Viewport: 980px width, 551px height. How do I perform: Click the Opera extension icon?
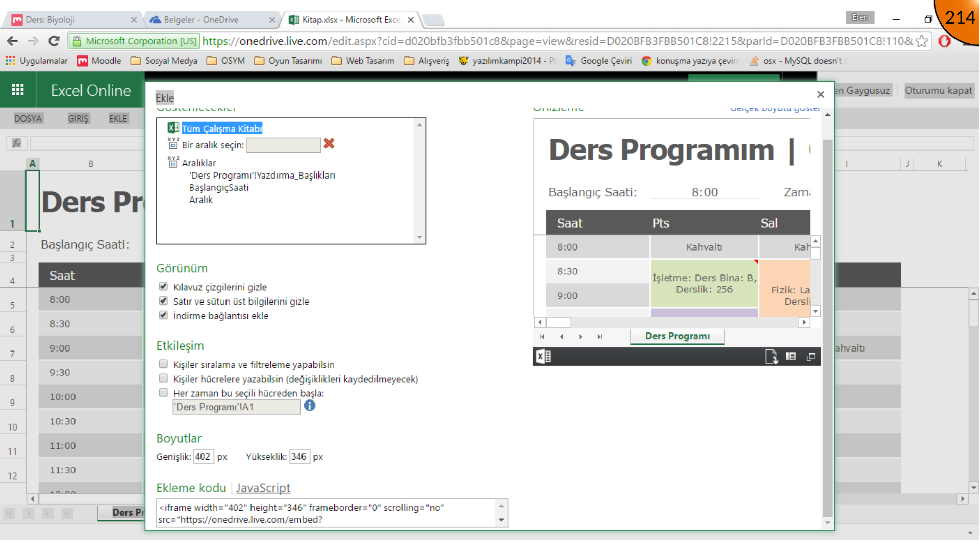(944, 41)
